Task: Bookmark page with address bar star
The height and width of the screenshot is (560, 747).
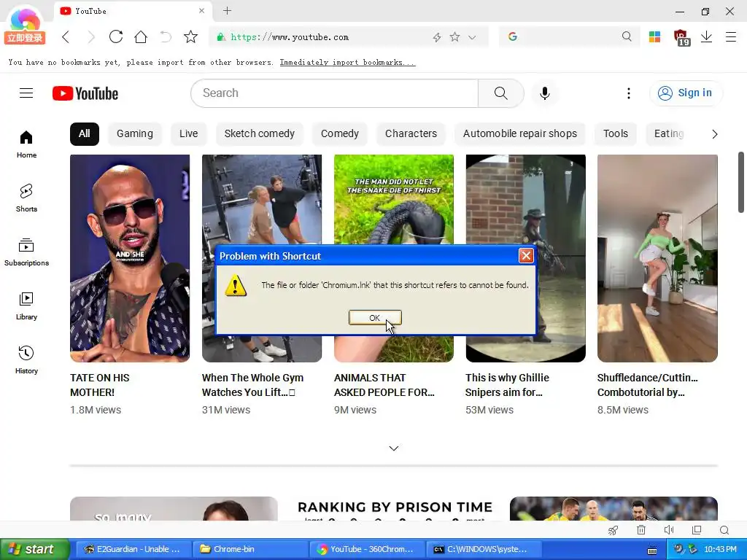Action: pyautogui.click(x=454, y=37)
